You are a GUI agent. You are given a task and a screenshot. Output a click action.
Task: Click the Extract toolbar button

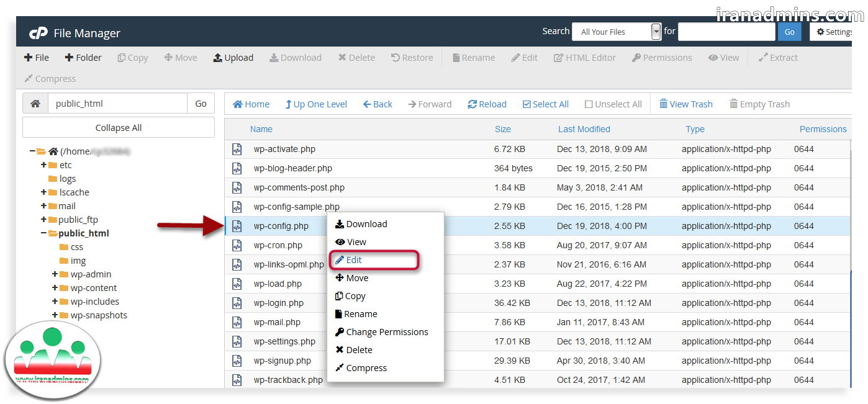pos(779,58)
